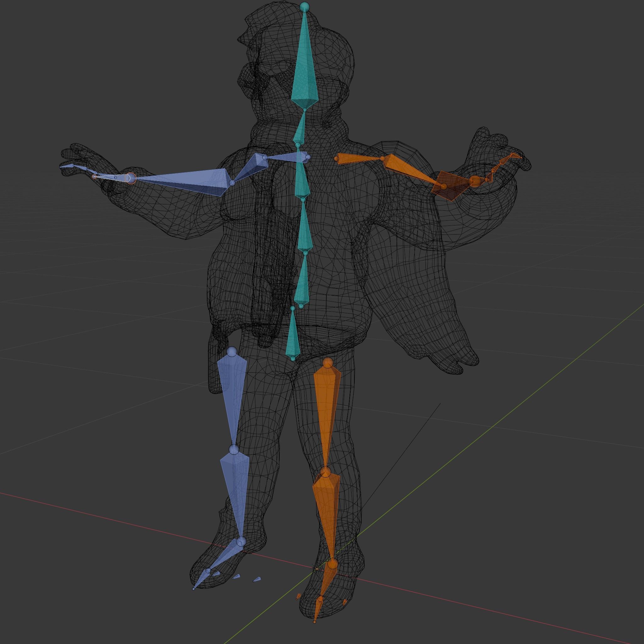The image size is (644, 644).
Task: Select the blue shin bone
Action: (235, 493)
